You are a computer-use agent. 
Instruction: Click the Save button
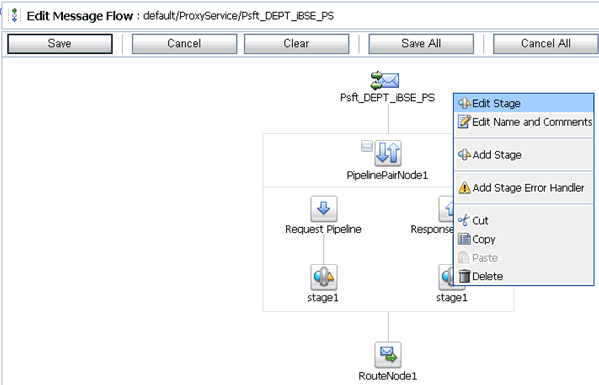[x=60, y=44]
